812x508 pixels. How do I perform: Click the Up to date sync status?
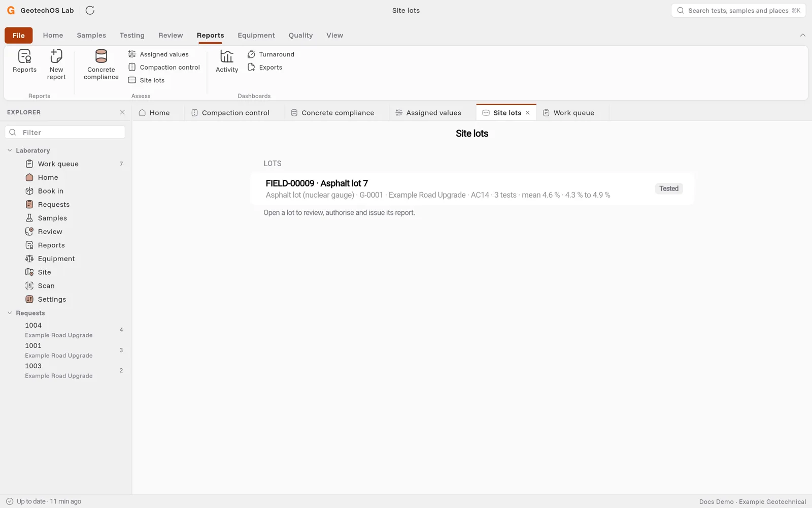pos(44,501)
